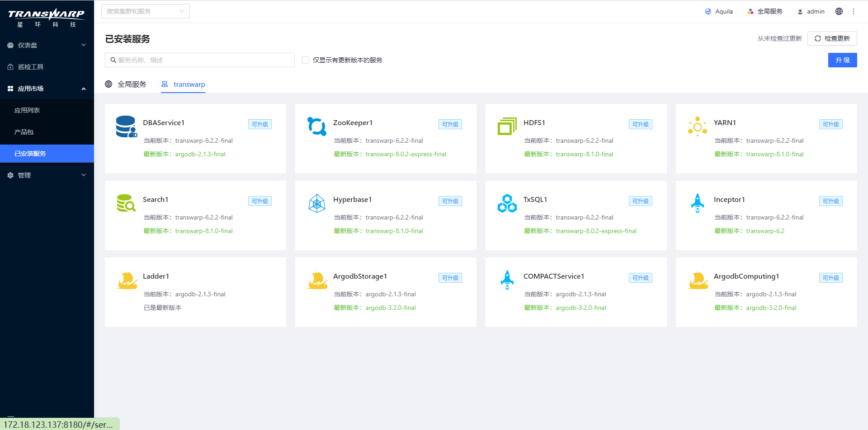Click the 已安装服务 page heading

(x=127, y=39)
